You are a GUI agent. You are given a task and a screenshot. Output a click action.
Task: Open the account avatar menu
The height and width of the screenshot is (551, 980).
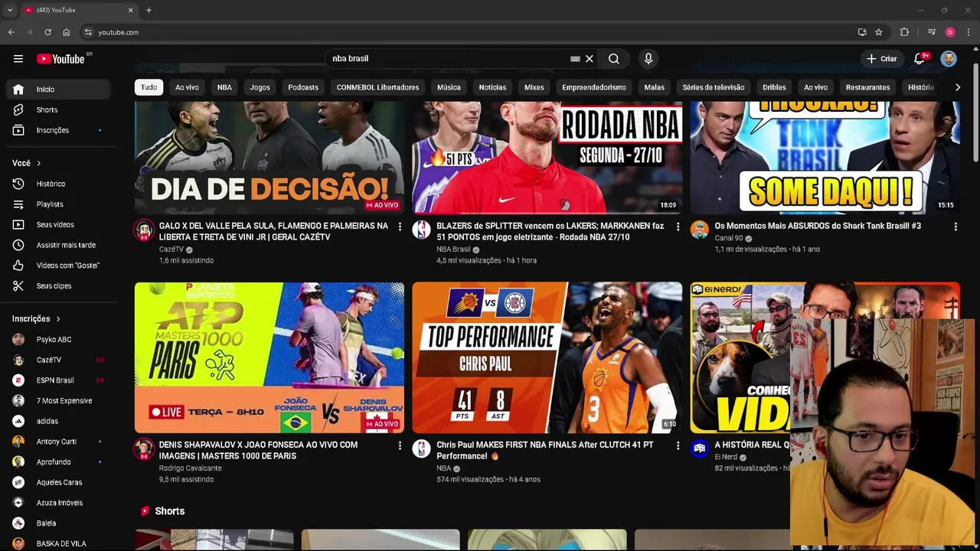(x=949, y=59)
